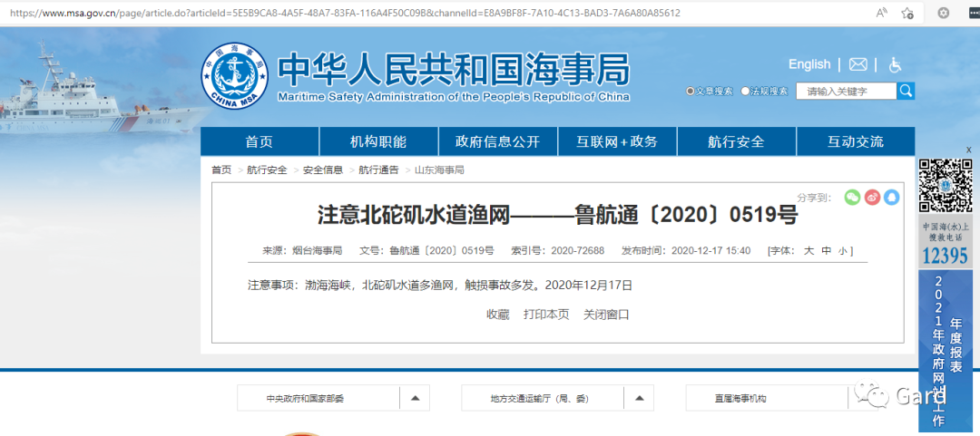Open the 互动交流 navigation tab

point(856,141)
